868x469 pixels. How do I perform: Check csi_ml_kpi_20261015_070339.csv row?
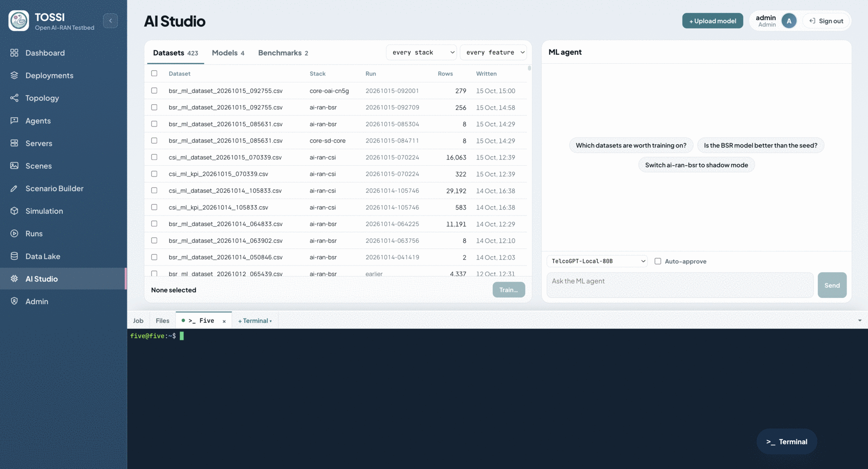point(154,174)
